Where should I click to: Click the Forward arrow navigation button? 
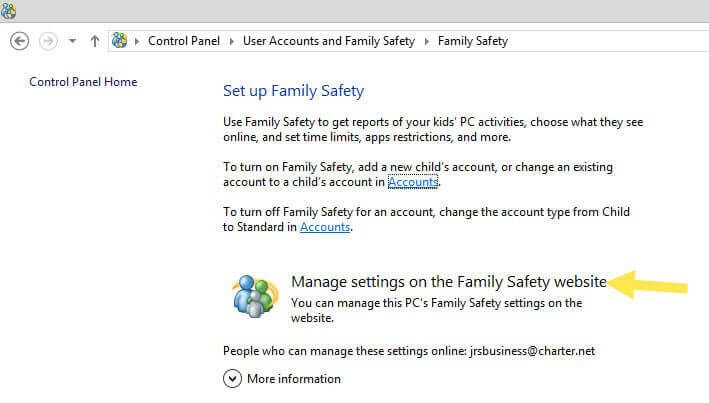click(x=46, y=41)
